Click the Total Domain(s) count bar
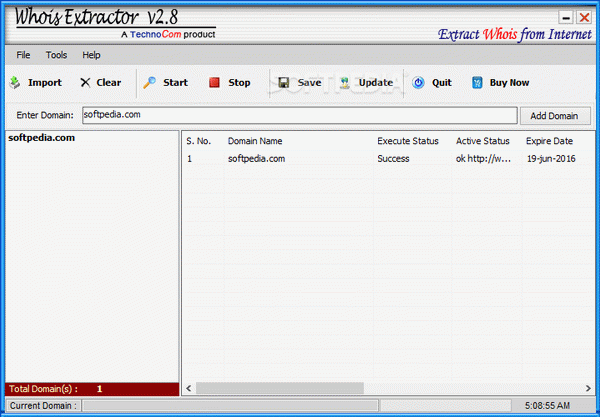The image size is (600, 417). tap(92, 389)
